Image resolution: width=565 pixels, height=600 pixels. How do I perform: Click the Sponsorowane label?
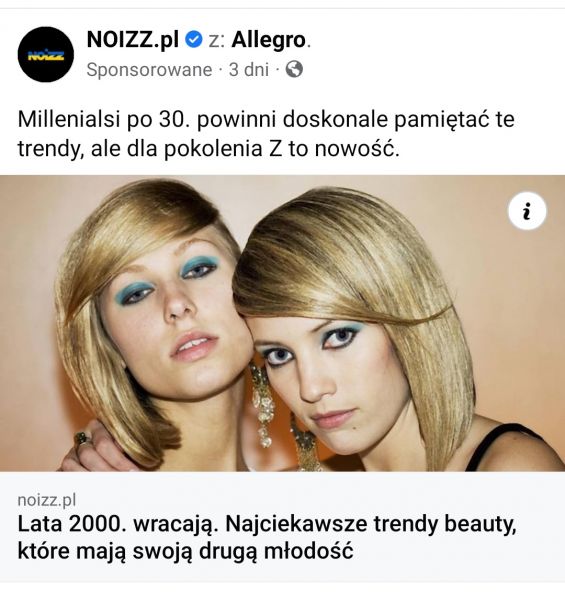(149, 70)
